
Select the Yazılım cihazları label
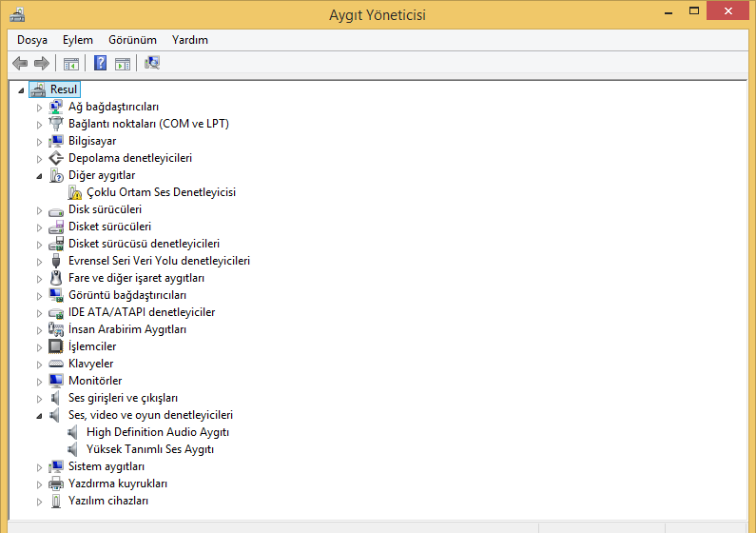pyautogui.click(x=108, y=501)
